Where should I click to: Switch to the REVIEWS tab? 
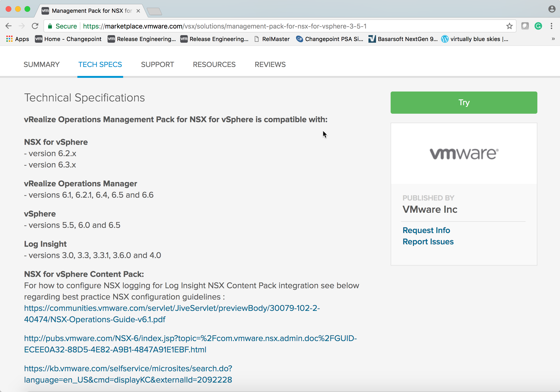[270, 64]
